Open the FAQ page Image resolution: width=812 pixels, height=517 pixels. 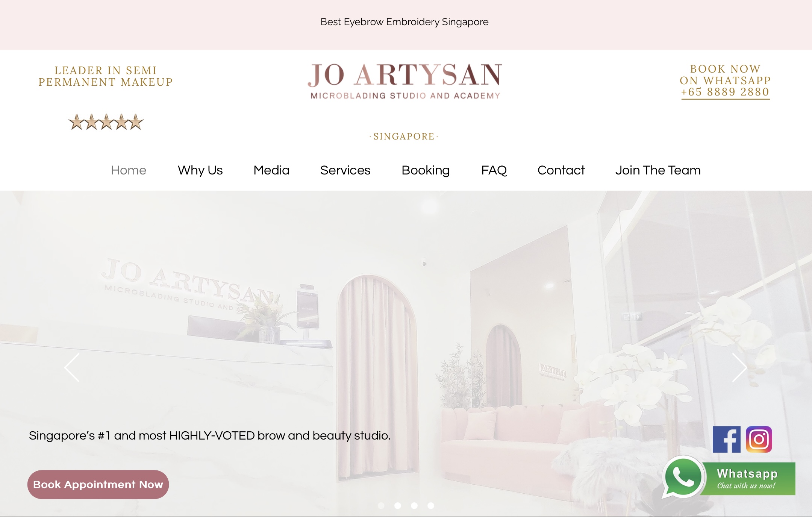(494, 170)
